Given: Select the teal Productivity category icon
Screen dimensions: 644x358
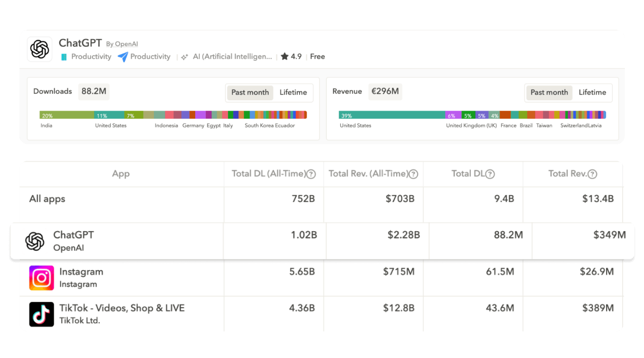Looking at the screenshot, I should (x=64, y=57).
